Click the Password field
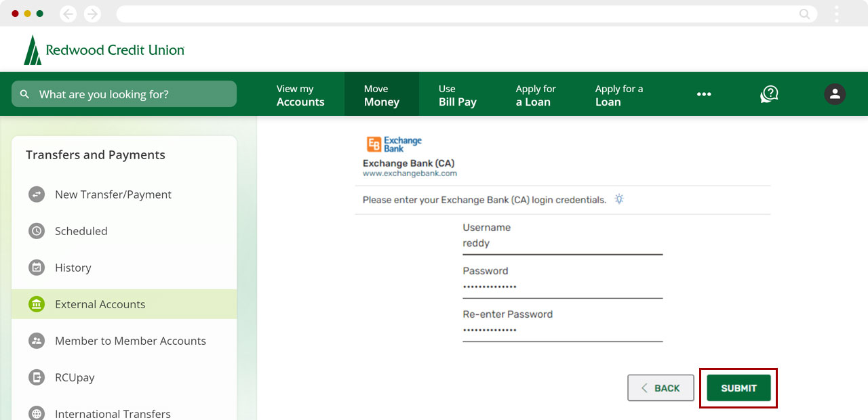This screenshot has width=868, height=420. [562, 287]
